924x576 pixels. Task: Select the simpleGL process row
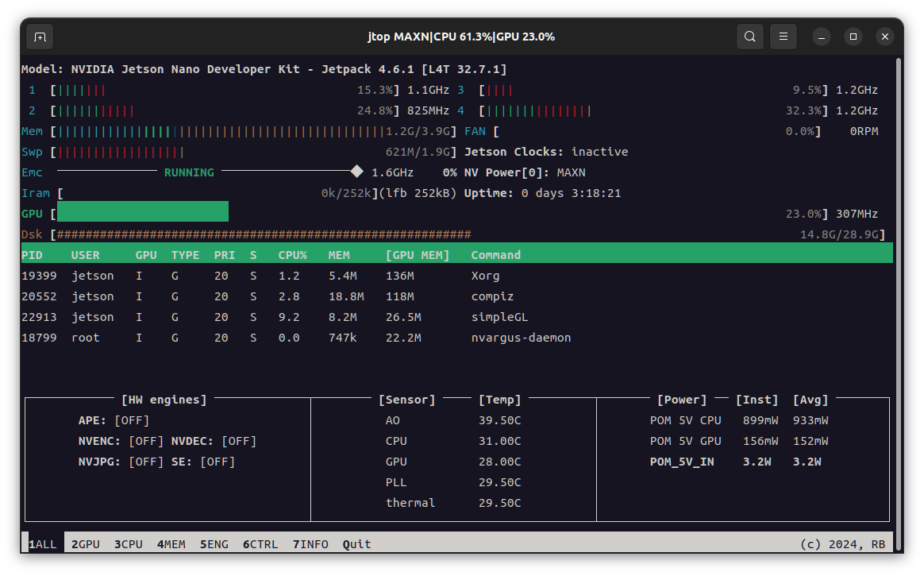coord(456,317)
